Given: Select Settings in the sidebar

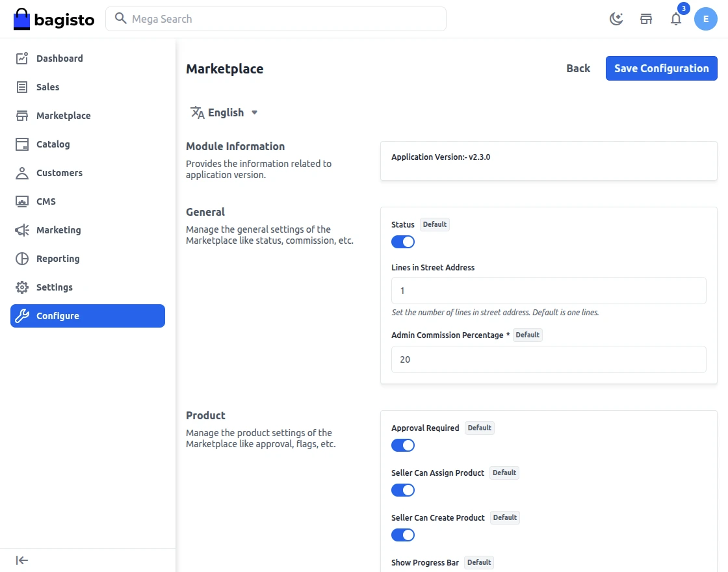Looking at the screenshot, I should (x=21, y=287).
